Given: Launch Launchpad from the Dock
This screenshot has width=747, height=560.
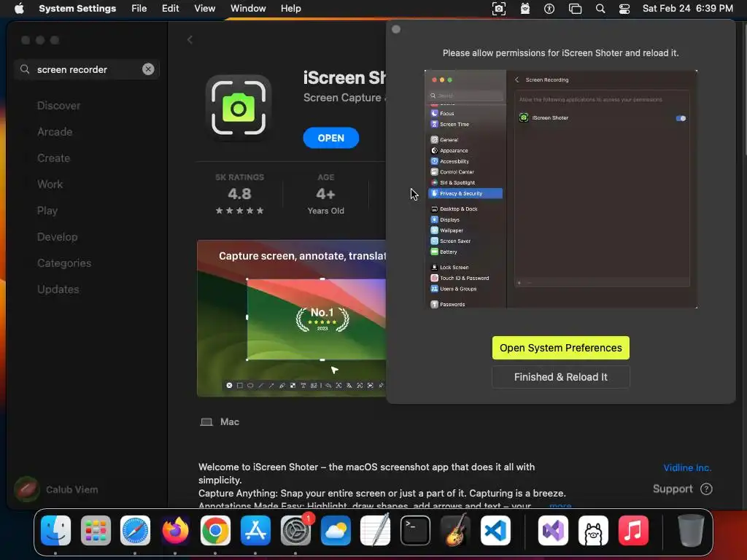Looking at the screenshot, I should 96,530.
